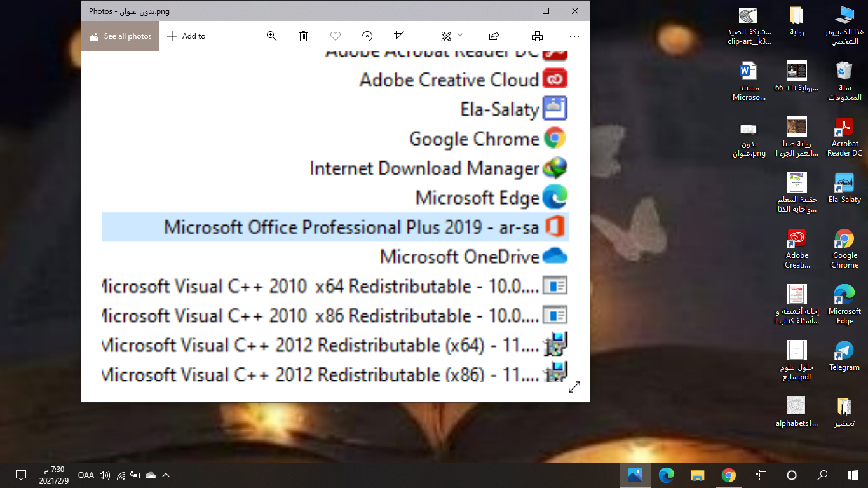
Task: Select the تحضير folder on desktop
Action: pyautogui.click(x=844, y=412)
